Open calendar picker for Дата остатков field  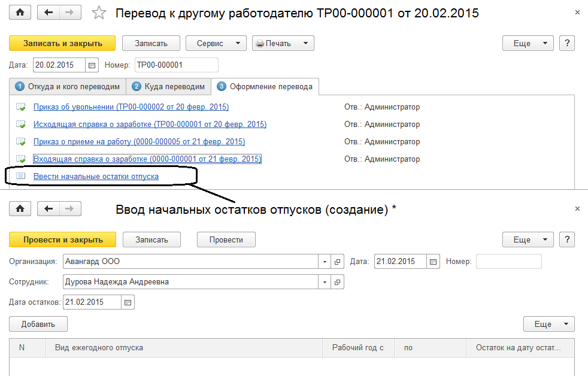128,302
